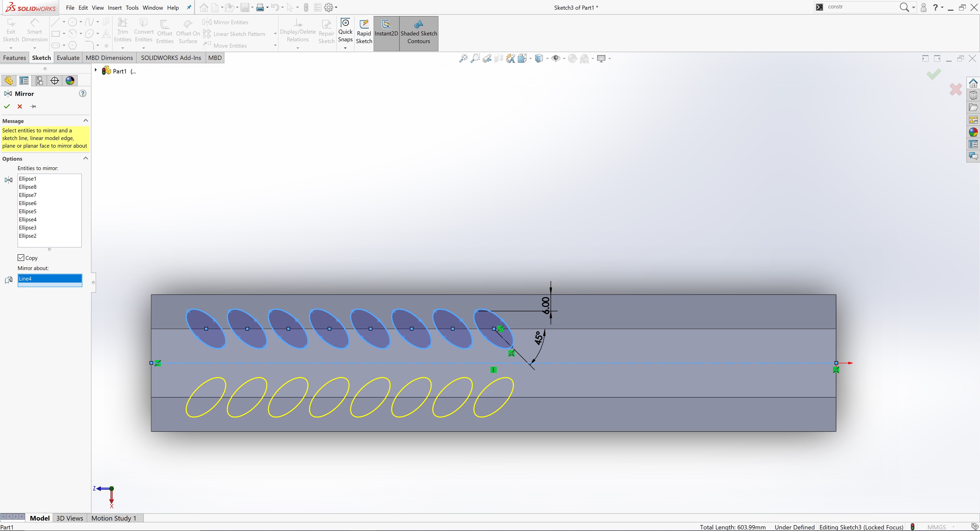Click the Mirror help question icon
Screen dimensions: 980x531
click(x=82, y=94)
